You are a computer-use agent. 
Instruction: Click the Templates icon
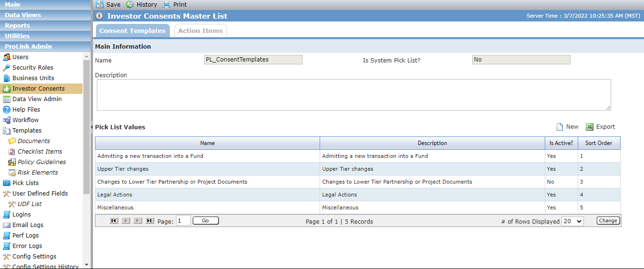click(x=7, y=131)
